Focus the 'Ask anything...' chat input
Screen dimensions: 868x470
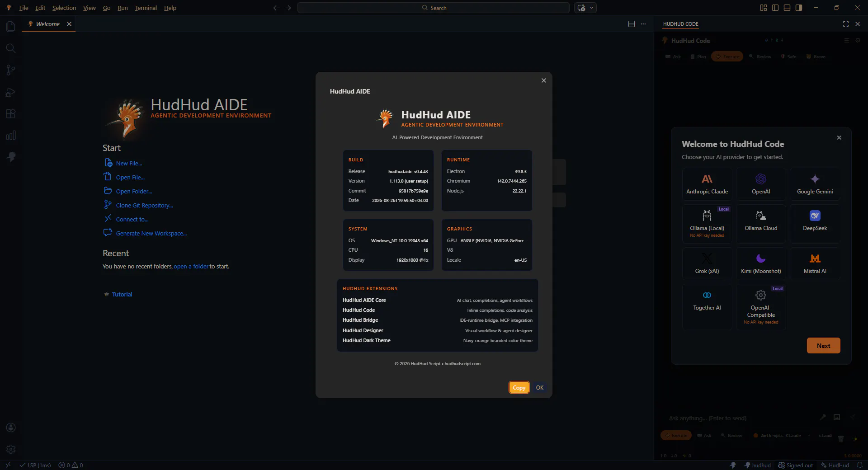tap(741, 418)
